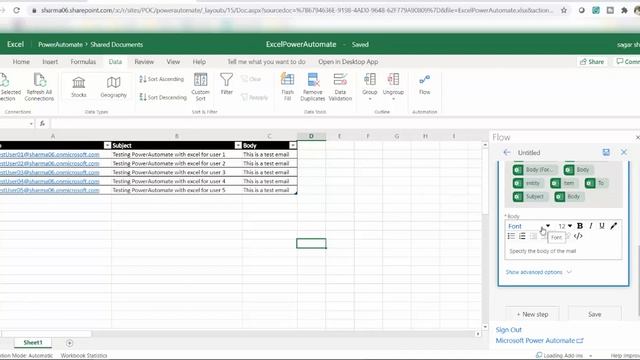Click the Shared Documents breadcrumb
The height and width of the screenshot is (360, 640).
tap(116, 44)
